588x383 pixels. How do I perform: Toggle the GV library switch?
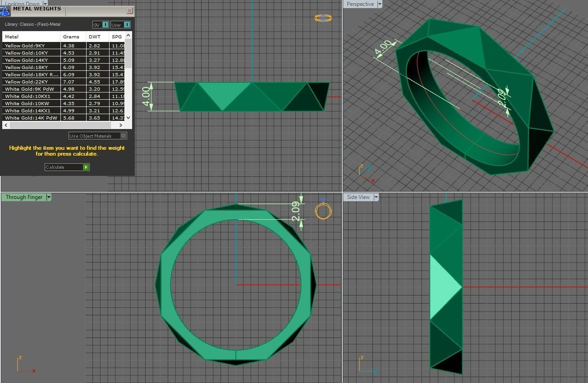(101, 25)
